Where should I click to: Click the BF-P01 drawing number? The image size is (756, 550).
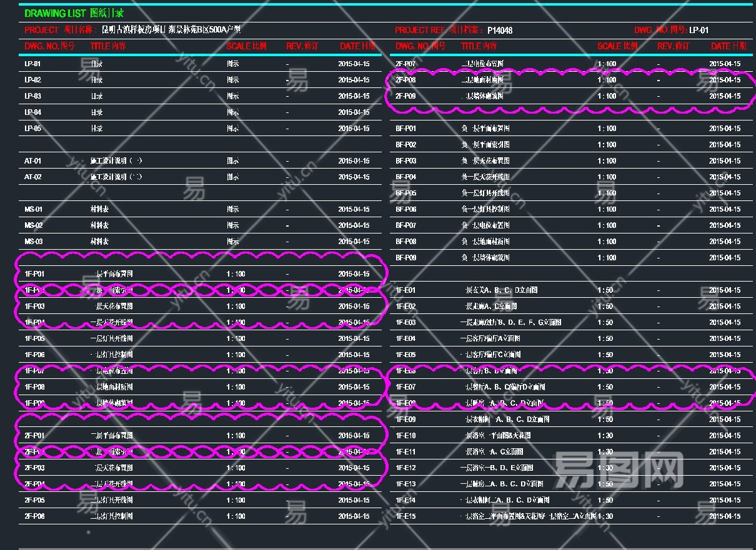click(405, 129)
